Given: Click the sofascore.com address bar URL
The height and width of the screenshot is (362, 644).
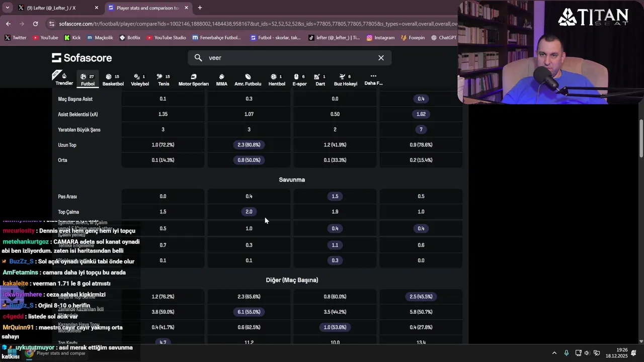Looking at the screenshot, I should click(x=257, y=24).
